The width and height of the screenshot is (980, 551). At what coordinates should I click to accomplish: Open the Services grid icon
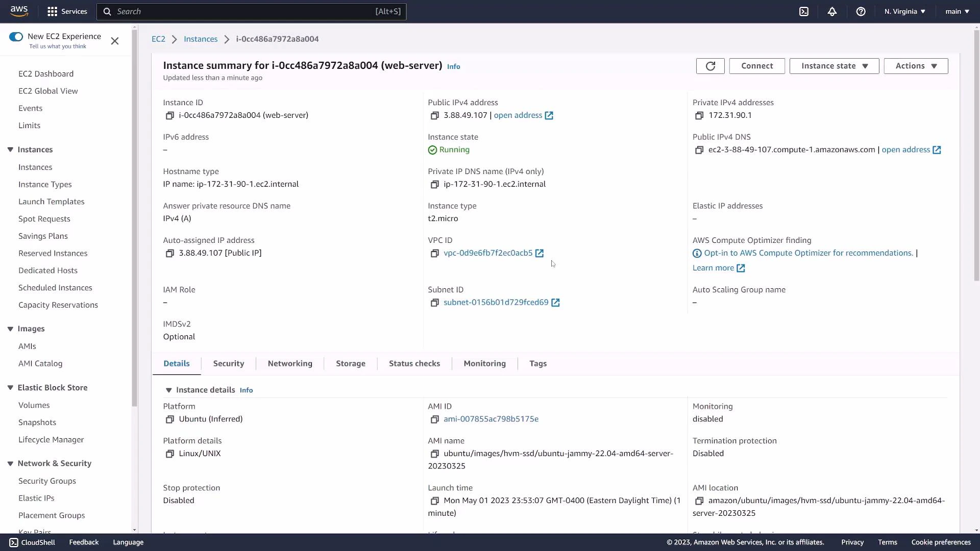click(x=52, y=11)
